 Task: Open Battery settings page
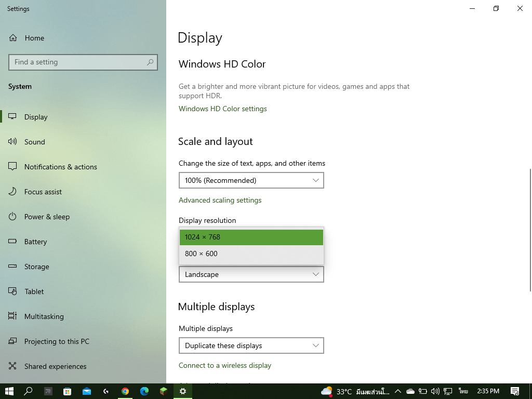[35, 242]
